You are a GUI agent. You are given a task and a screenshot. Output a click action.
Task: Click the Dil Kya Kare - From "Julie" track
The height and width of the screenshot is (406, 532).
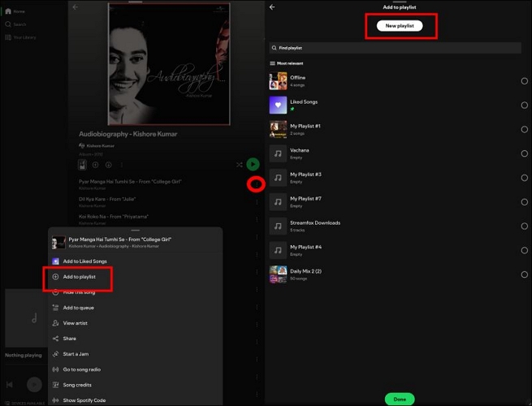coord(107,199)
